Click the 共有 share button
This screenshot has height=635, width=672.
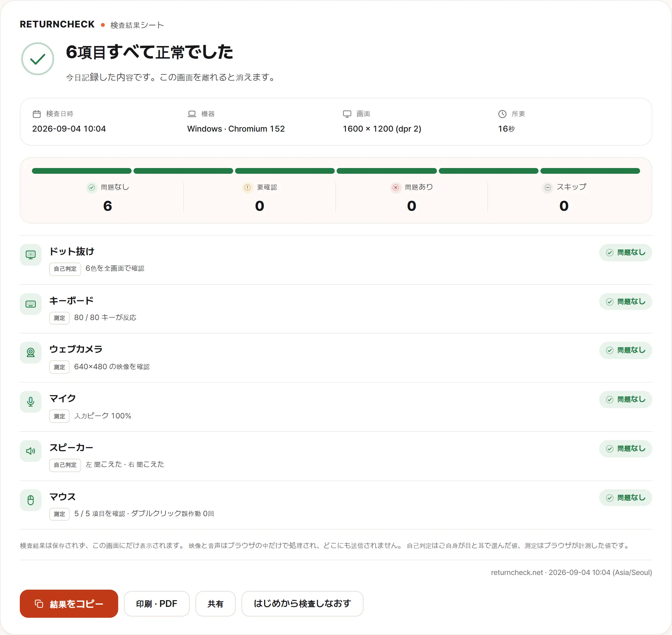(x=216, y=603)
